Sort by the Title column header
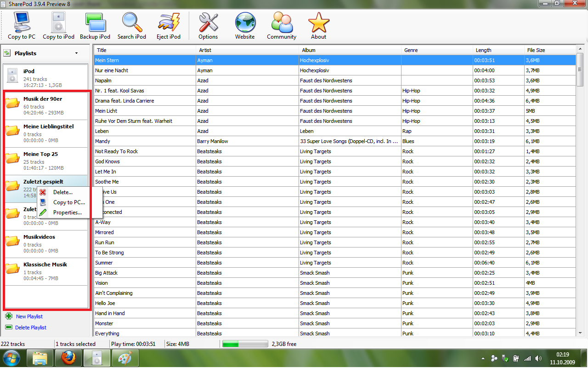This screenshot has height=368, width=588. [x=145, y=50]
